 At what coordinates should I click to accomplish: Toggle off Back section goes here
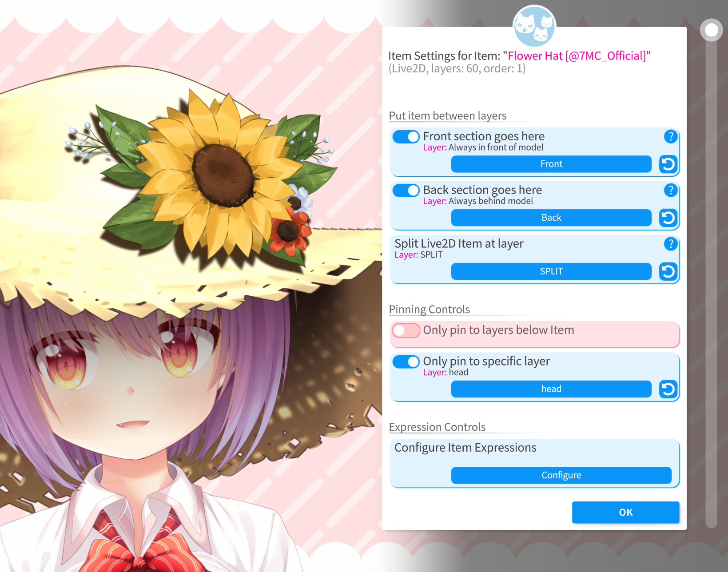pyautogui.click(x=406, y=191)
